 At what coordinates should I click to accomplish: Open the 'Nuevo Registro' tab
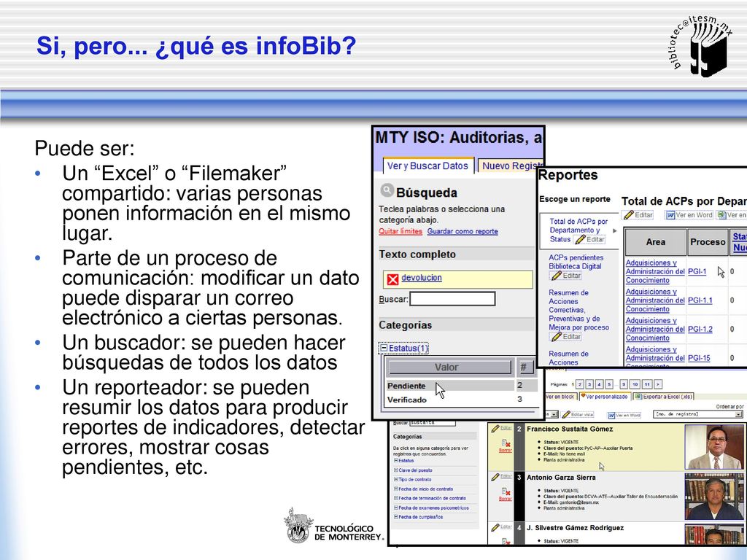pyautogui.click(x=510, y=166)
